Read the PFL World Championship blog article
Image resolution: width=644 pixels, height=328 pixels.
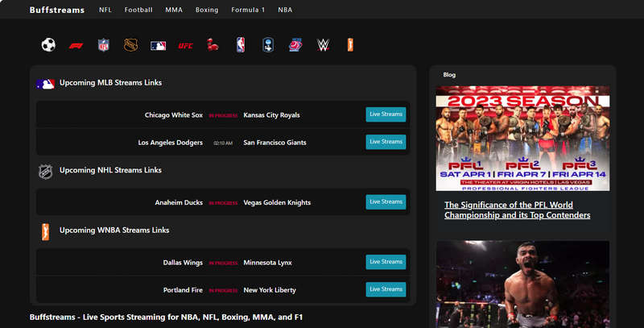(x=517, y=210)
